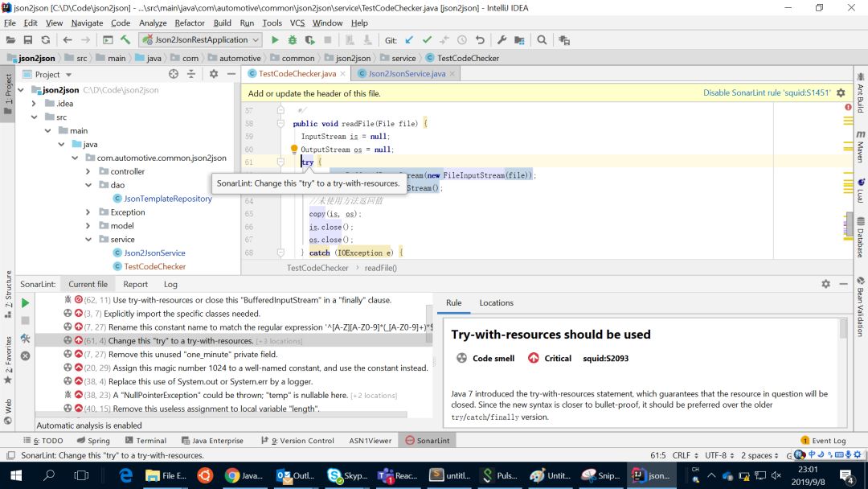
Task: Switch to the SonarLint Report tab
Action: tap(135, 284)
